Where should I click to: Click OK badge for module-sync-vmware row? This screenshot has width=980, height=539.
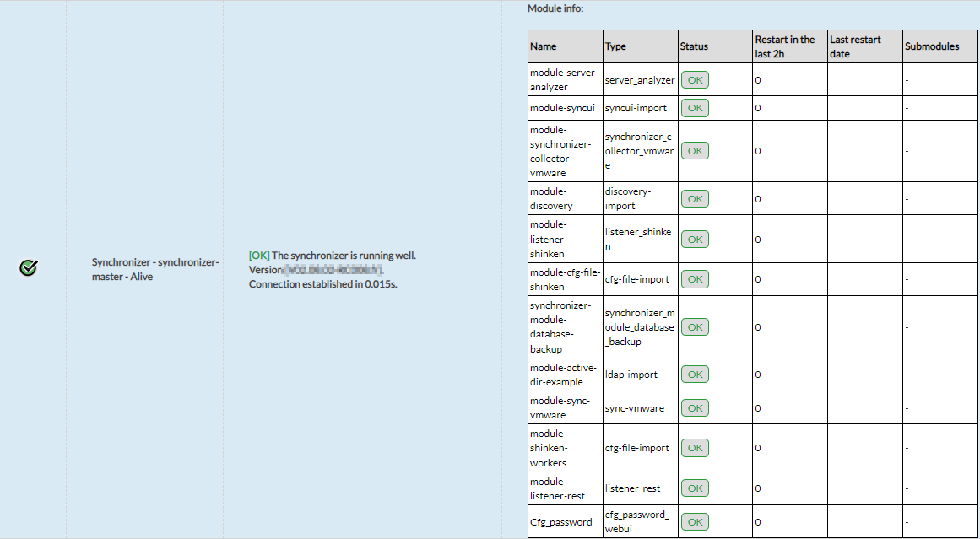(695, 408)
